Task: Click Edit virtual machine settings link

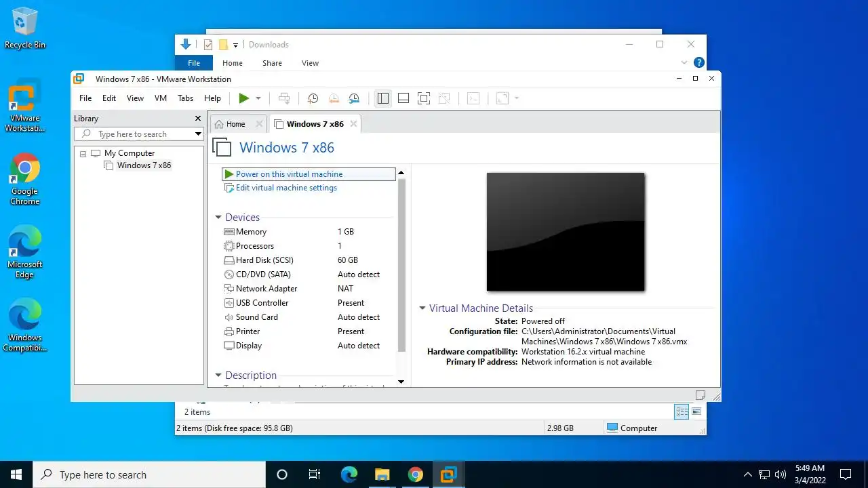Action: tap(286, 188)
